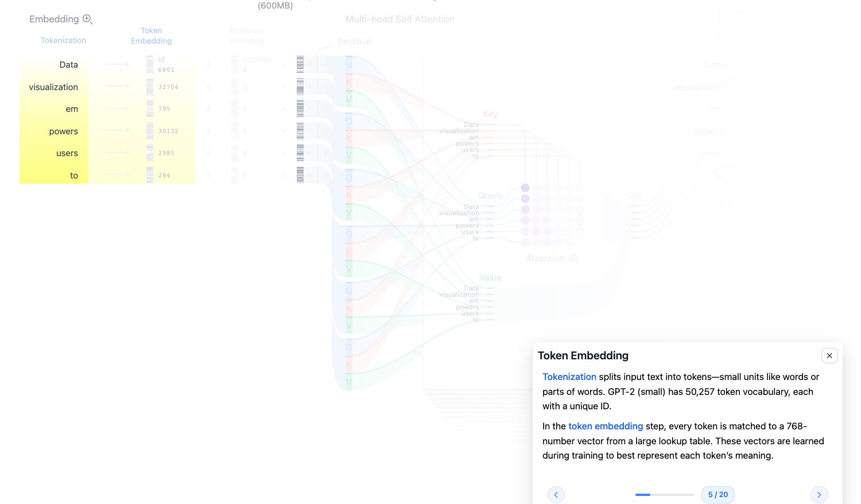Click the Positional Encoding column label
Screen dimensions: 861x504
click(247, 36)
